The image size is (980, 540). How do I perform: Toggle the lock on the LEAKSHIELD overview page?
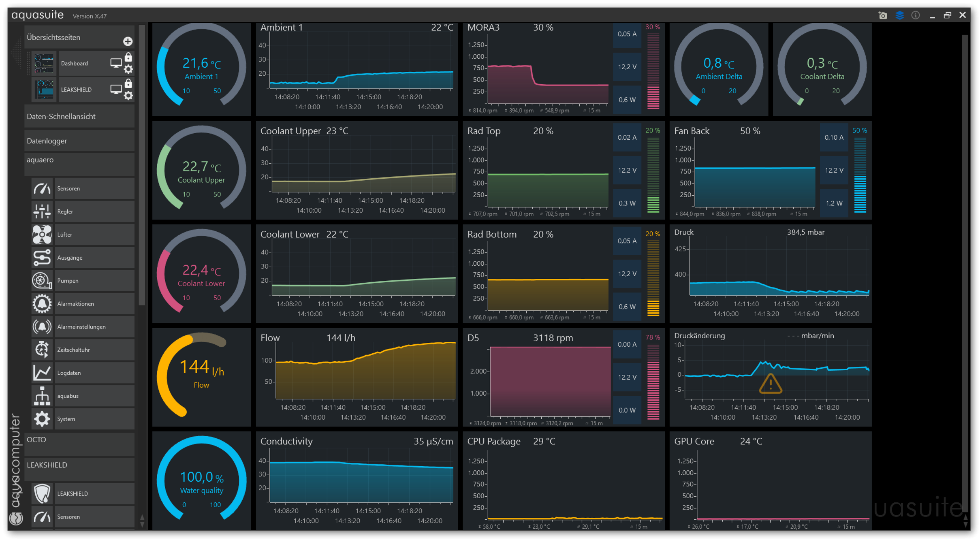click(129, 83)
